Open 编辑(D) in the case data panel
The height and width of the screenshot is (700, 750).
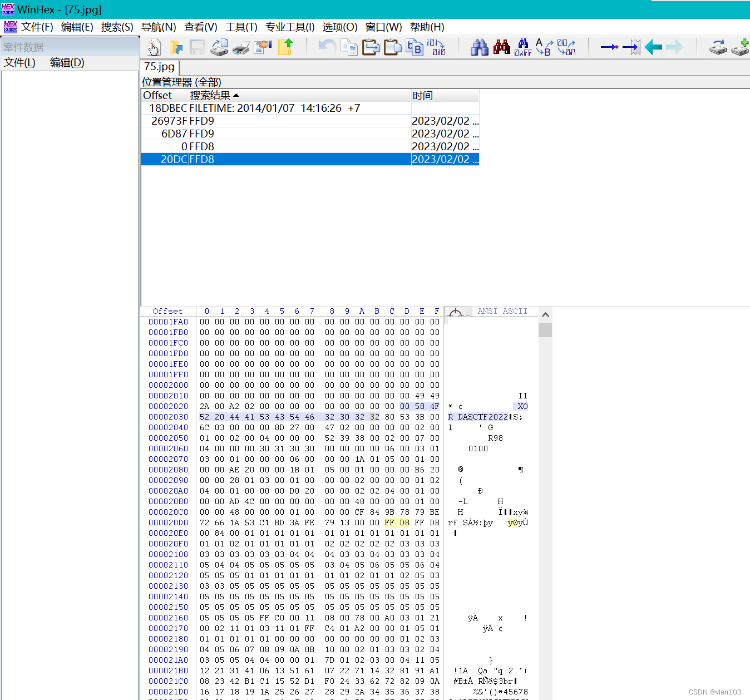click(67, 63)
